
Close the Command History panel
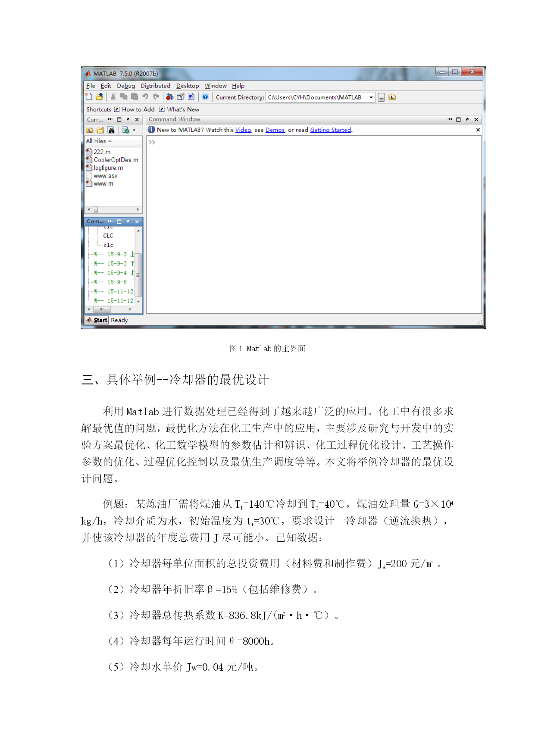tap(137, 222)
